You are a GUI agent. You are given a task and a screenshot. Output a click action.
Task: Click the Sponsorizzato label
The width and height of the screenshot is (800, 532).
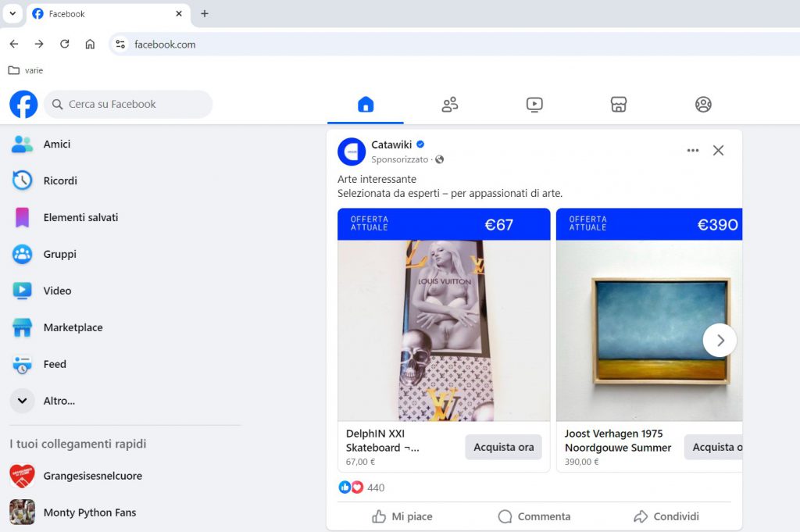tap(399, 159)
